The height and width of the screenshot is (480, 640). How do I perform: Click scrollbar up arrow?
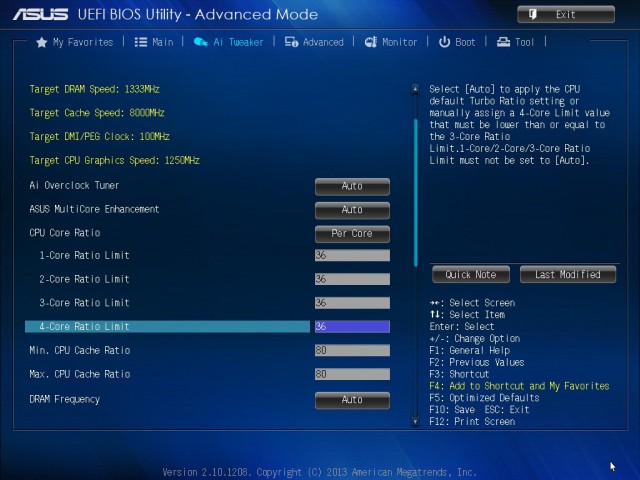415,89
